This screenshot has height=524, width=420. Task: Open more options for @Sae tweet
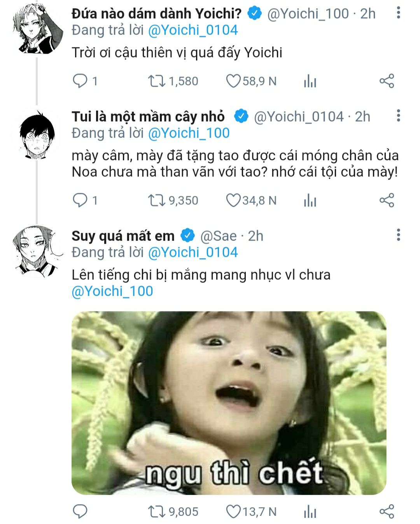398,235
